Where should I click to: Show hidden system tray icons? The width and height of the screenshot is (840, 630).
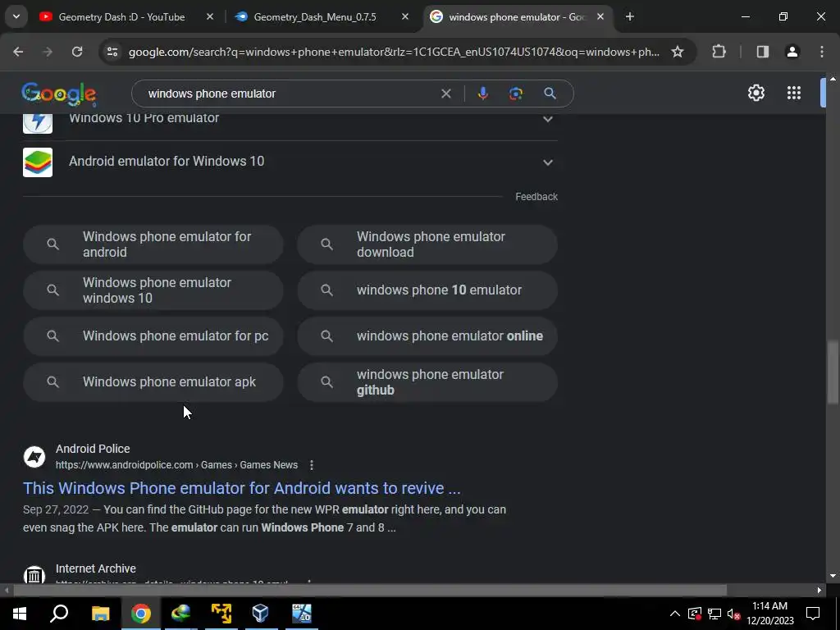[x=675, y=614]
